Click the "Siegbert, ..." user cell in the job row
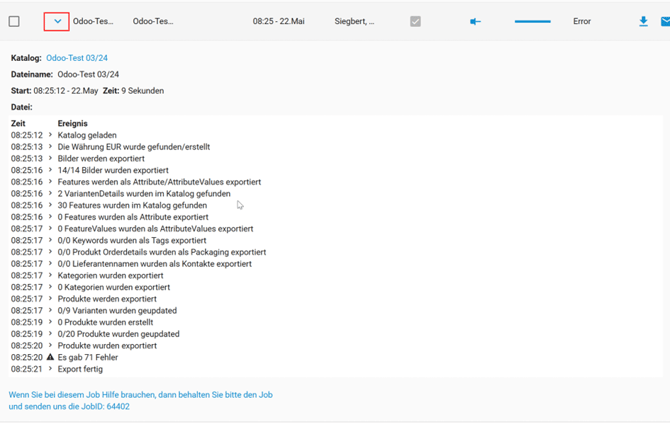The height and width of the screenshot is (427, 670). click(354, 21)
